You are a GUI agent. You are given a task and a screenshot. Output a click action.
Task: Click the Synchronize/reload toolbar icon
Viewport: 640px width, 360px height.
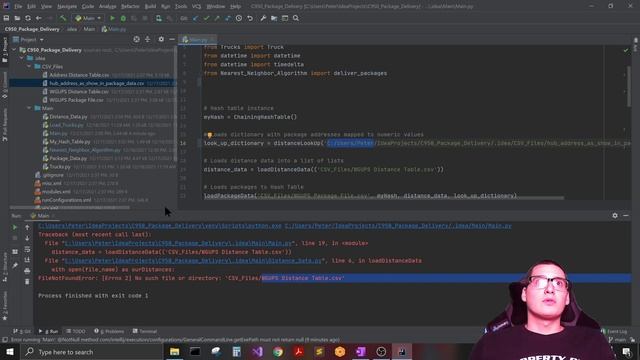point(28,18)
